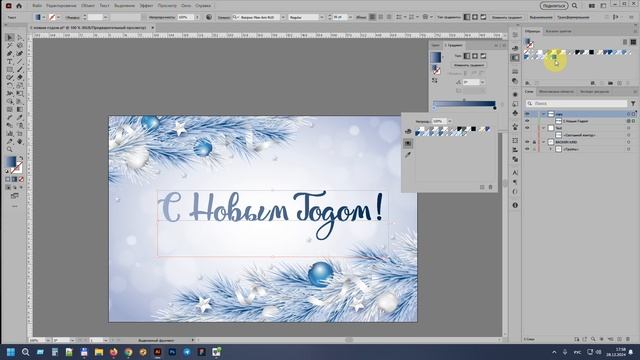Pick the black swatch in the swatch popup
Viewport: 640px width, 360px height.
473,129
